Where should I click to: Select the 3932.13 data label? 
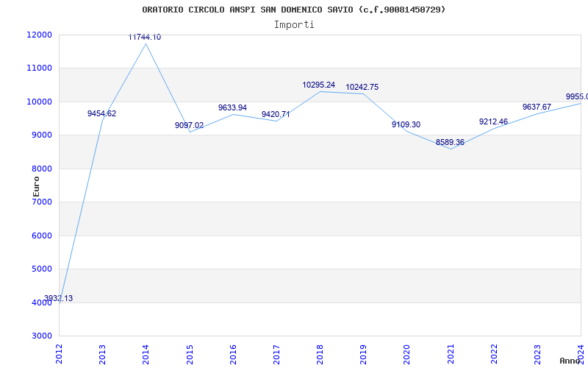pyautogui.click(x=59, y=299)
